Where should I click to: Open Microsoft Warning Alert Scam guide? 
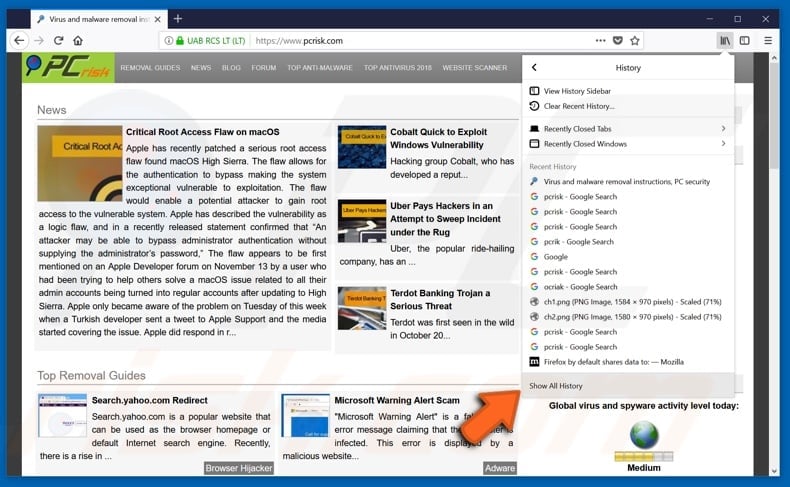[x=397, y=400]
